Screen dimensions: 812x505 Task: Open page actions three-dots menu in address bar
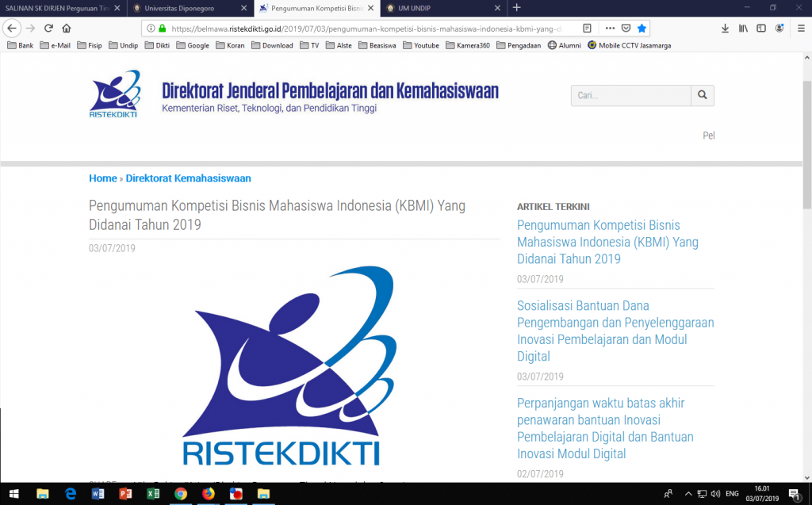(x=610, y=29)
